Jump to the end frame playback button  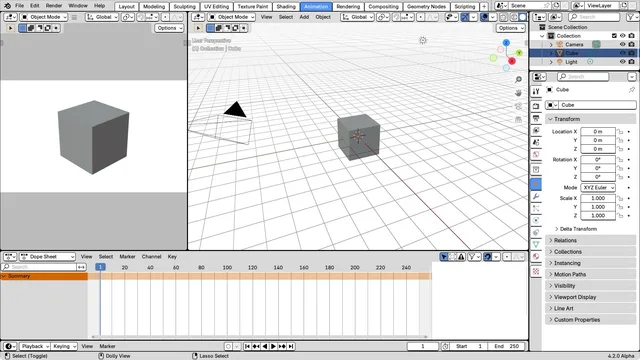point(291,346)
